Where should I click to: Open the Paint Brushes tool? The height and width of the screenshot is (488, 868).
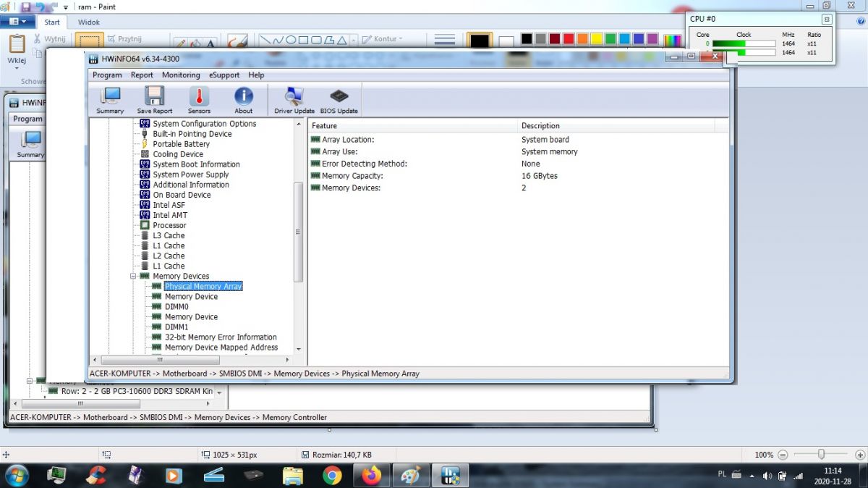[237, 41]
